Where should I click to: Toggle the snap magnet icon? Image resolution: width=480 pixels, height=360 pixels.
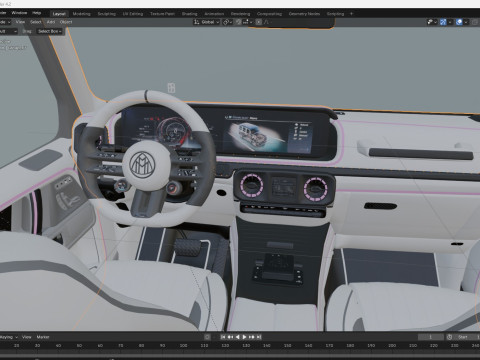click(x=238, y=22)
